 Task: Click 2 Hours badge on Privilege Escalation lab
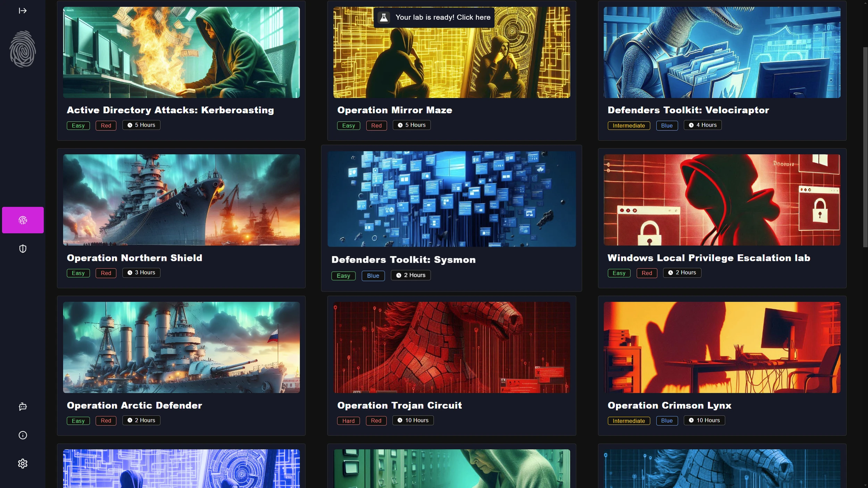(682, 272)
